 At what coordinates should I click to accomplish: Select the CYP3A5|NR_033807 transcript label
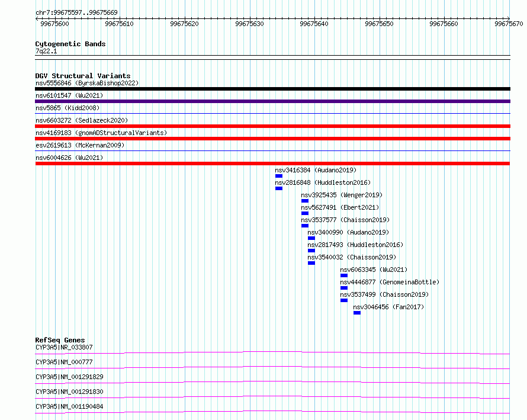tap(64, 347)
